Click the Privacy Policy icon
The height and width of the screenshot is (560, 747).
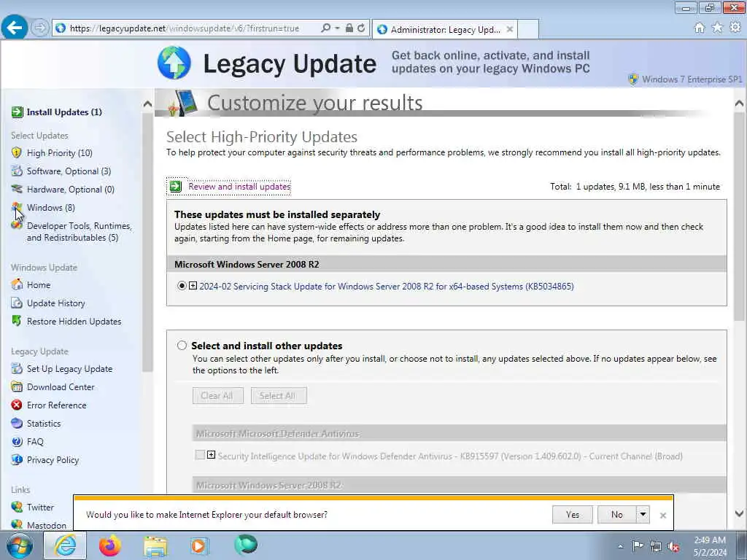[17, 459]
